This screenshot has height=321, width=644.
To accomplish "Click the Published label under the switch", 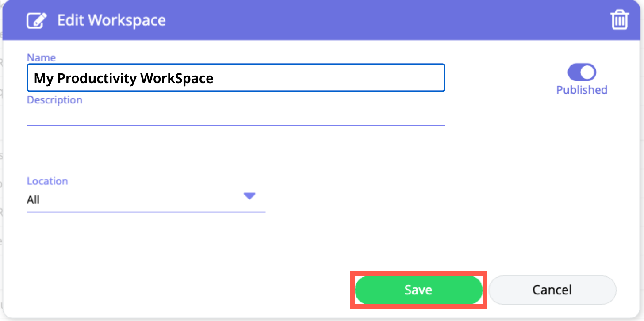I will point(582,90).
